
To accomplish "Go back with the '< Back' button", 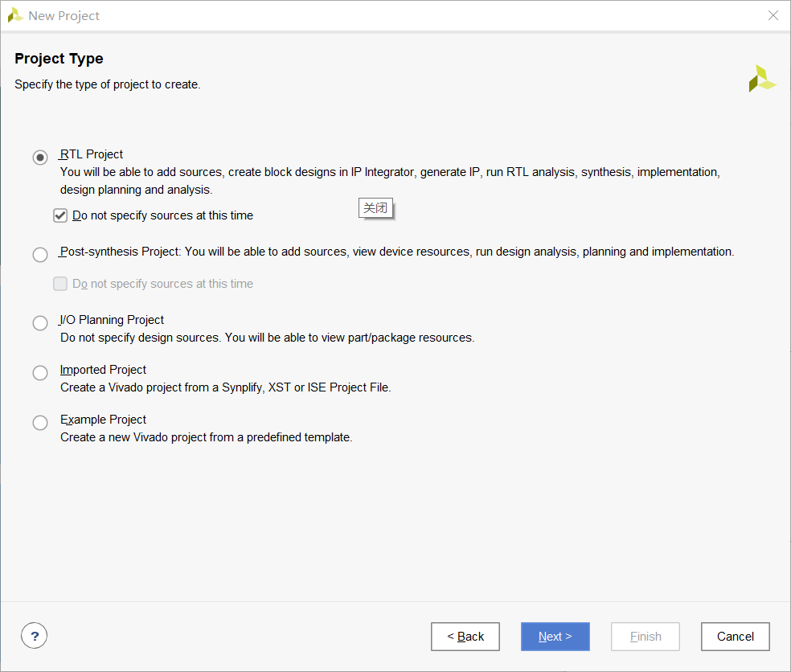I will (465, 637).
